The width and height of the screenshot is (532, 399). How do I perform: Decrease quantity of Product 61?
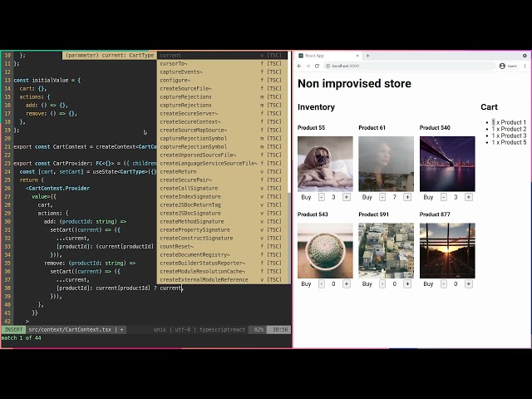(x=382, y=197)
